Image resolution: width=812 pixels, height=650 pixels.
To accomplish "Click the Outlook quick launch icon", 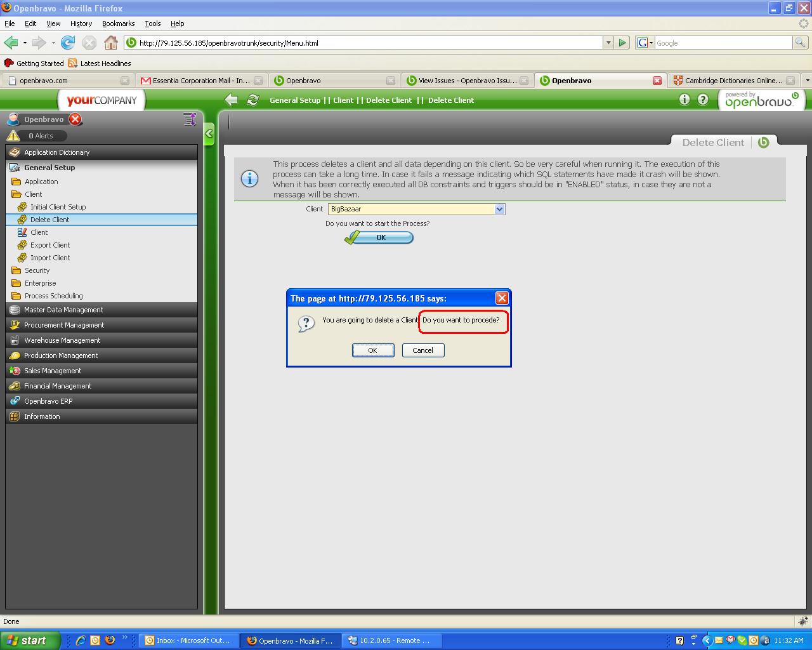I will pyautogui.click(x=95, y=640).
